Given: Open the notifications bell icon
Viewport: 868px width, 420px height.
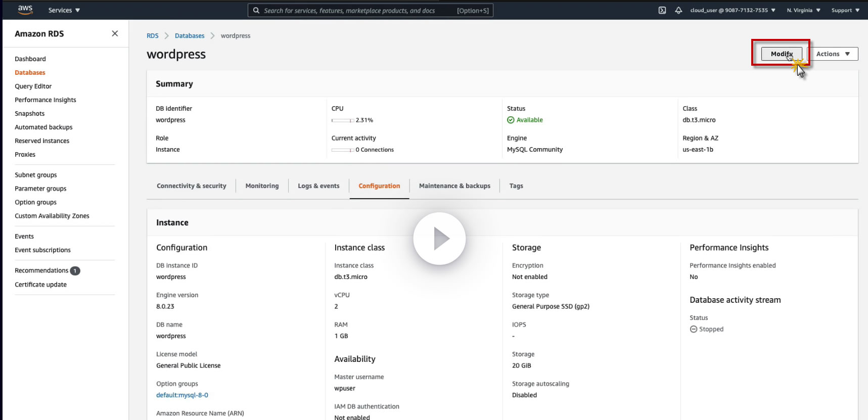Looking at the screenshot, I should pyautogui.click(x=678, y=10).
